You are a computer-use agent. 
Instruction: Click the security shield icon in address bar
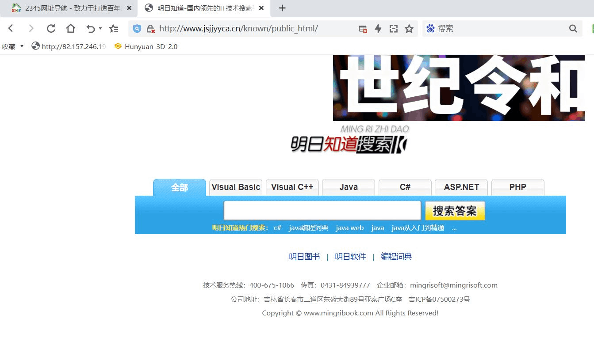click(137, 29)
